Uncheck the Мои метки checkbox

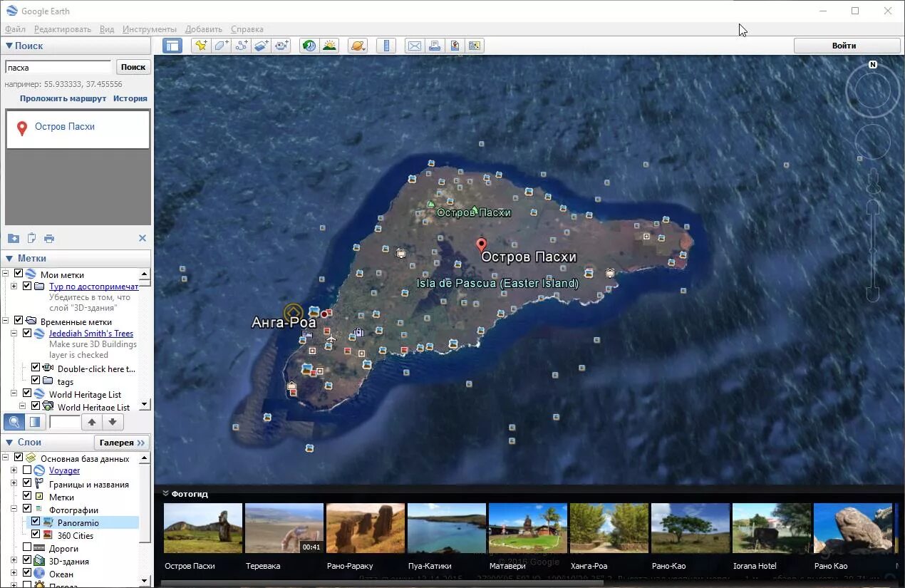(x=19, y=274)
